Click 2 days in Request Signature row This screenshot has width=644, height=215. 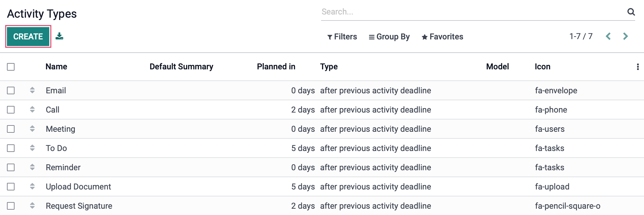tap(303, 206)
